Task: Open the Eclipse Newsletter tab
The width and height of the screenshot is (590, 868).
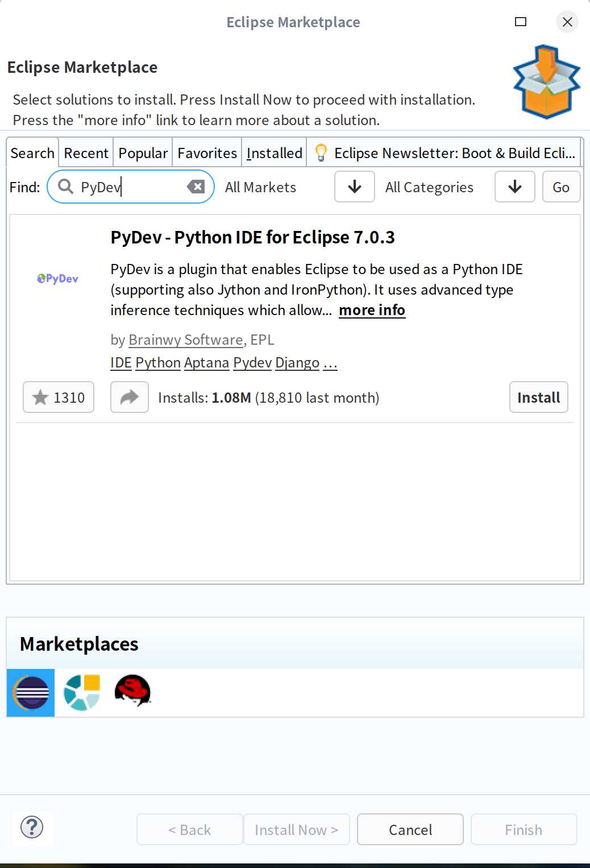Action: point(444,153)
